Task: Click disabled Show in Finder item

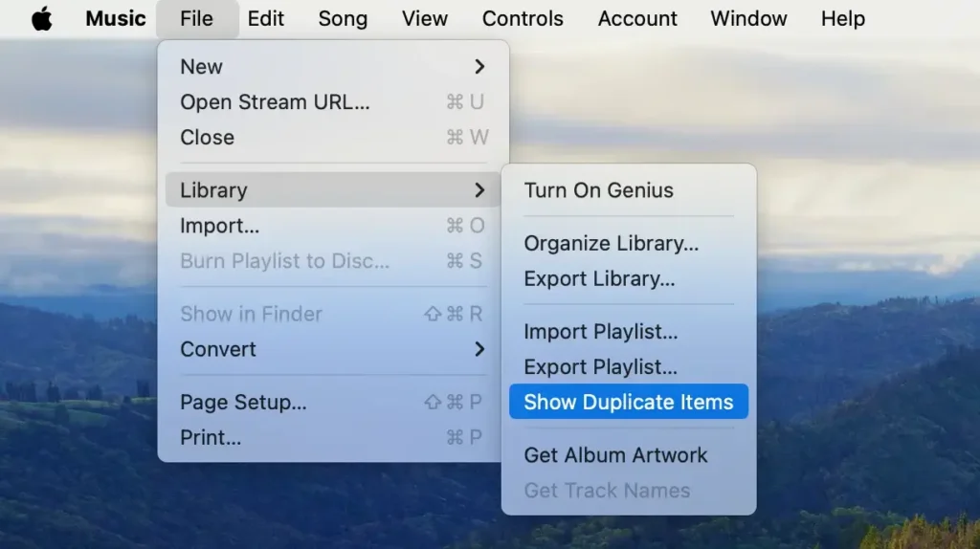Action: click(x=332, y=314)
